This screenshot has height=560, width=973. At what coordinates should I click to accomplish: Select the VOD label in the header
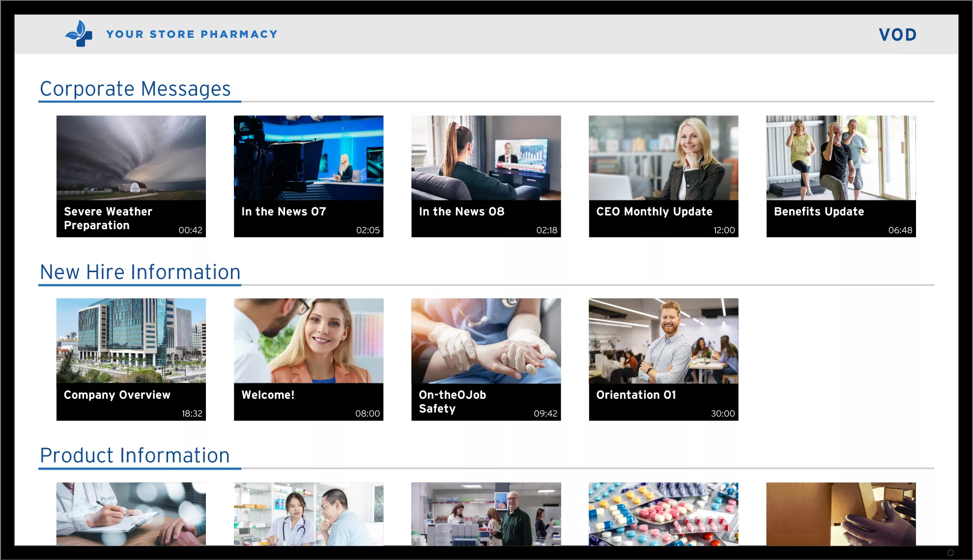pyautogui.click(x=897, y=34)
